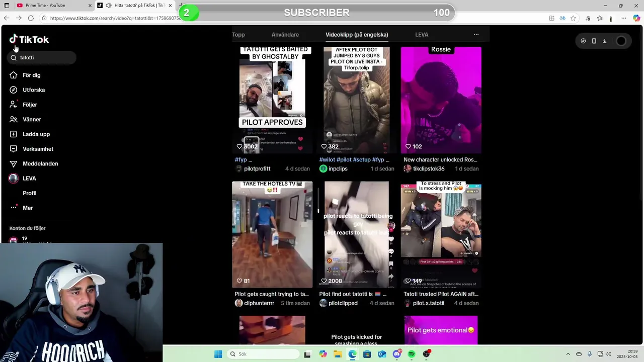
Task: Click the download app icon in the top-right pill
Action: click(605, 41)
